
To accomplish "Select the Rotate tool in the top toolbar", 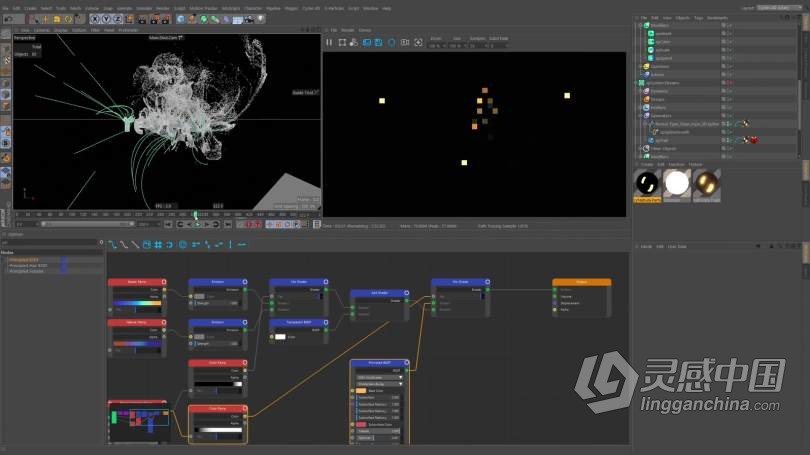I will click(x=68, y=19).
